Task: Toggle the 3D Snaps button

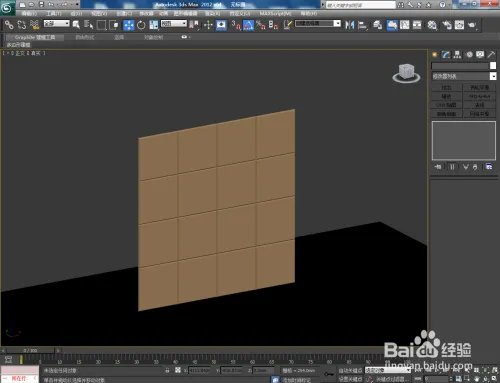Action: point(236,25)
